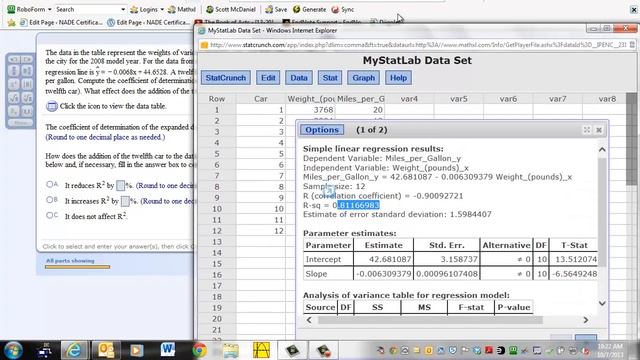This screenshot has height=360, width=640.
Task: Click scroll right arrow in results panel
Action: tap(586, 320)
